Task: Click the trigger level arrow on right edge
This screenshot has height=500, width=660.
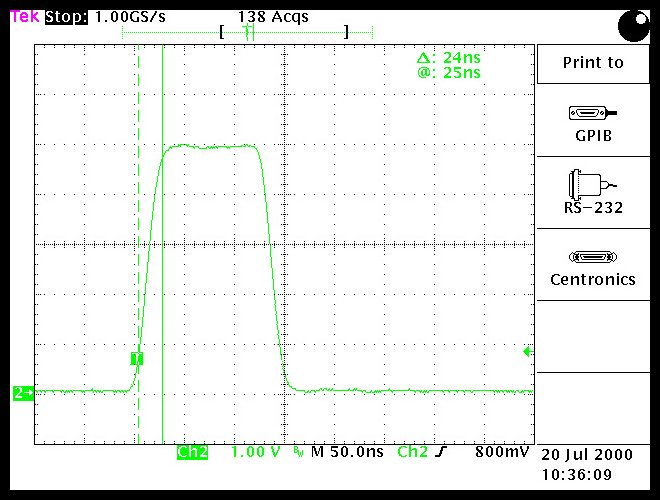Action: (x=528, y=351)
